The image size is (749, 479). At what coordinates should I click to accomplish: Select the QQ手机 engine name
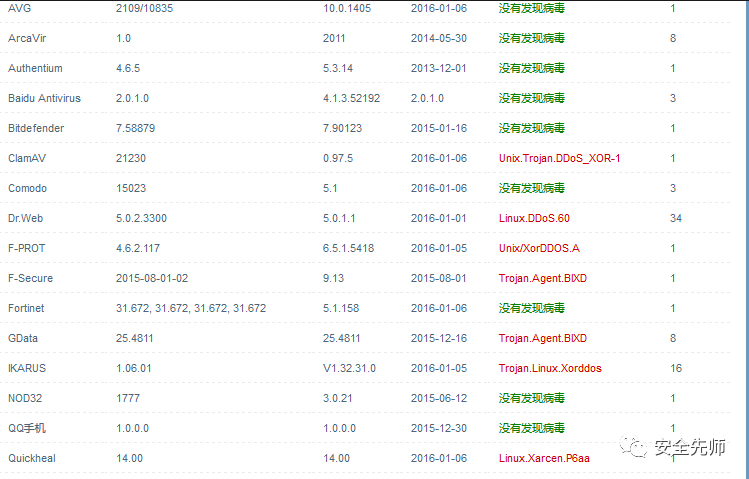(27, 428)
